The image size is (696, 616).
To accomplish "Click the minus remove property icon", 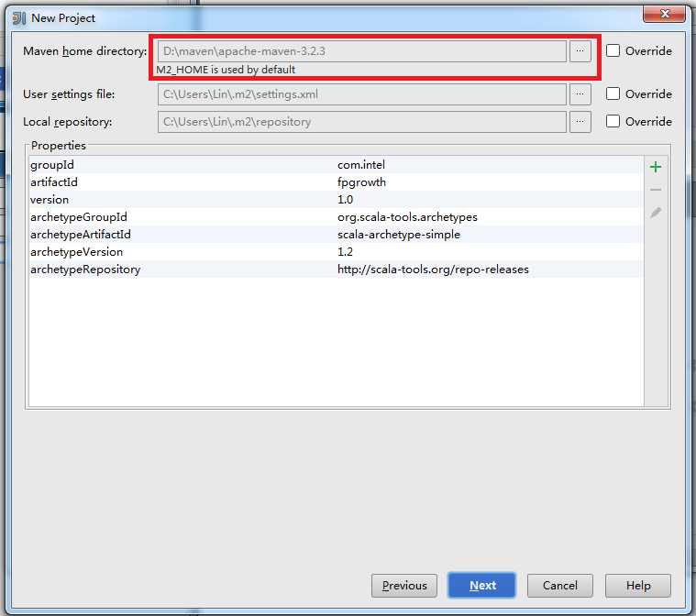I will coord(655,190).
